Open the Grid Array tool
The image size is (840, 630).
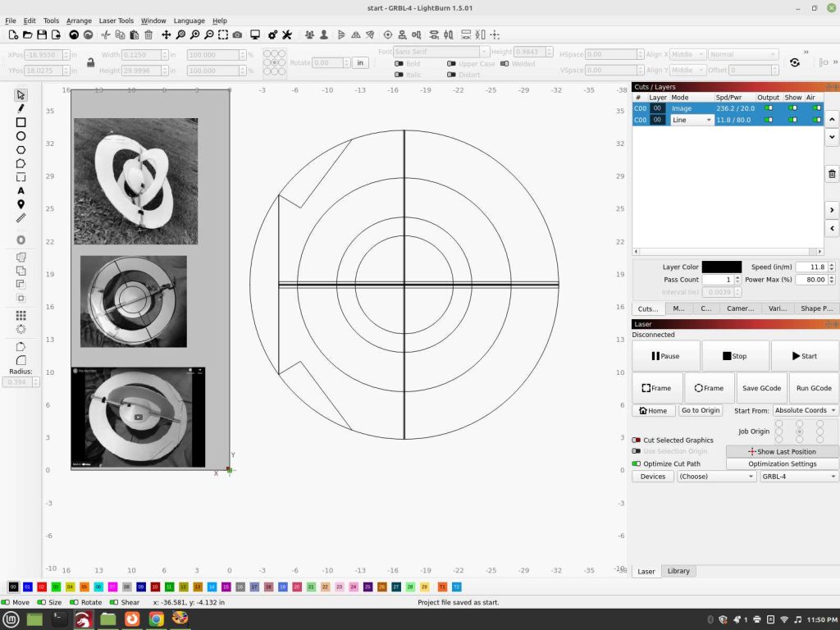(21, 316)
